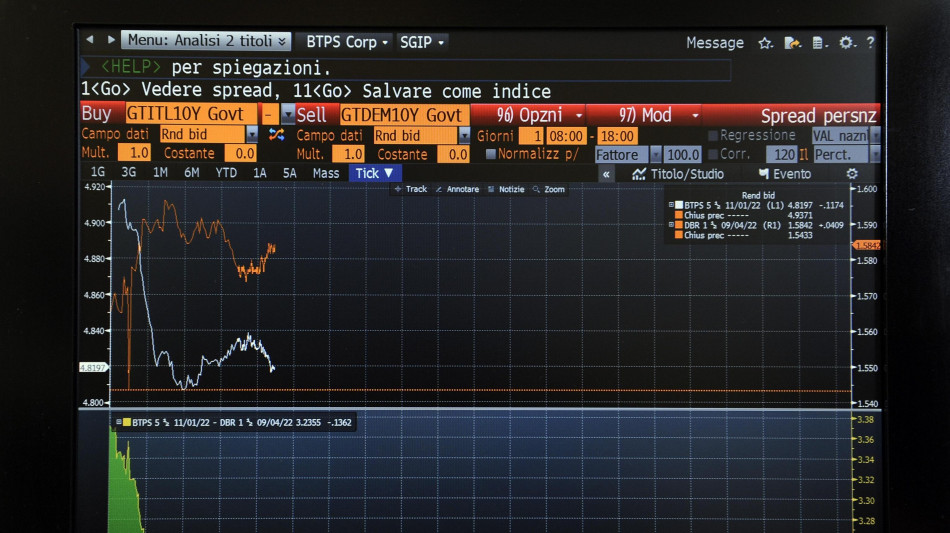
Task: Select the 1G time range tab
Action: tap(98, 172)
